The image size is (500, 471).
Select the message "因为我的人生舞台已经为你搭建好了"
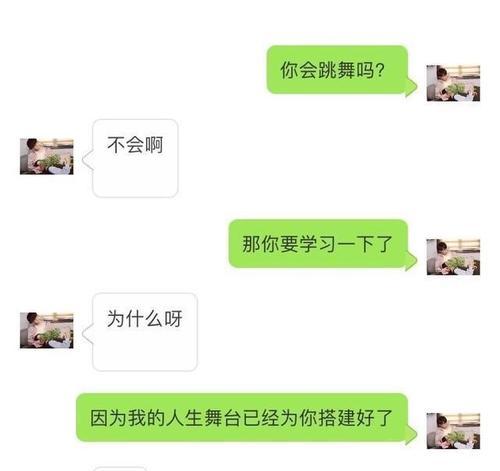coord(242,418)
